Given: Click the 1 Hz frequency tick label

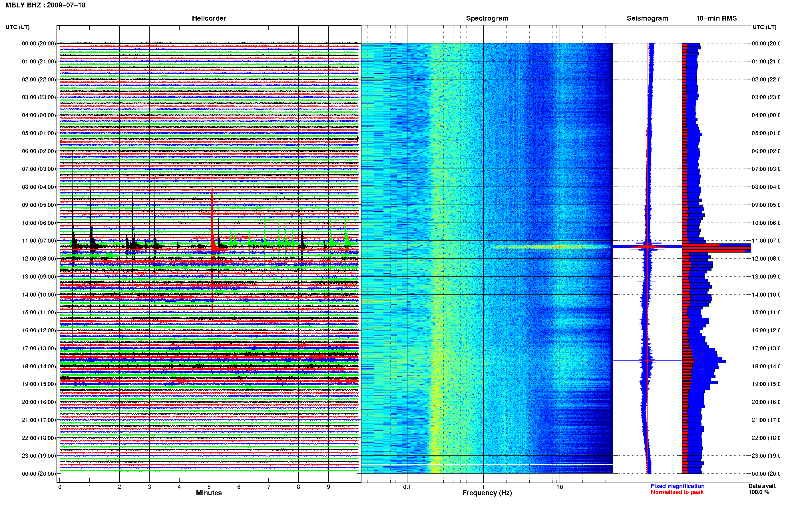Looking at the screenshot, I should (x=483, y=487).
